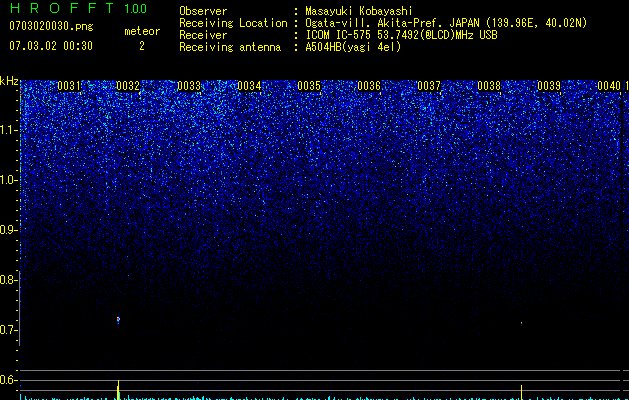
Task: Click the 0.7 kHz axis label
Action: (x=8, y=330)
